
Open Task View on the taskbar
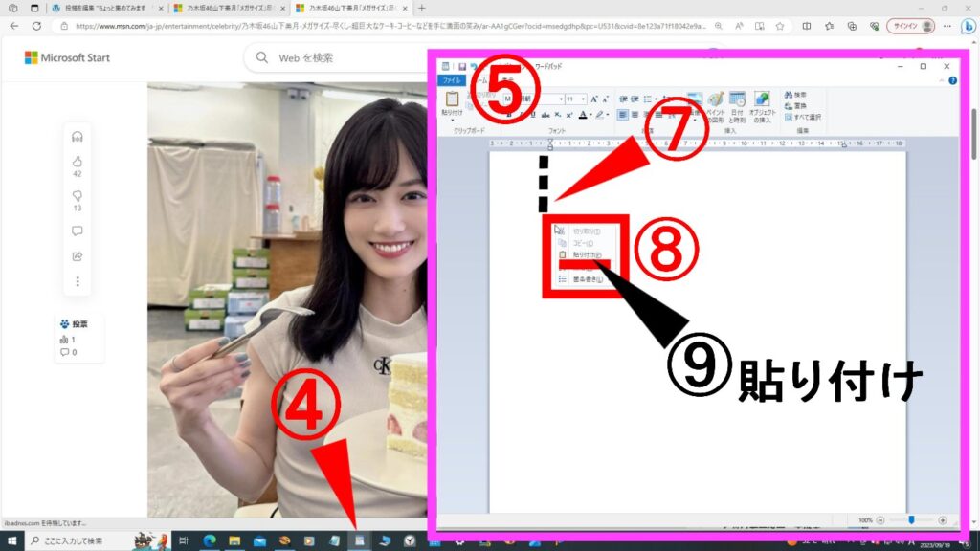click(183, 541)
